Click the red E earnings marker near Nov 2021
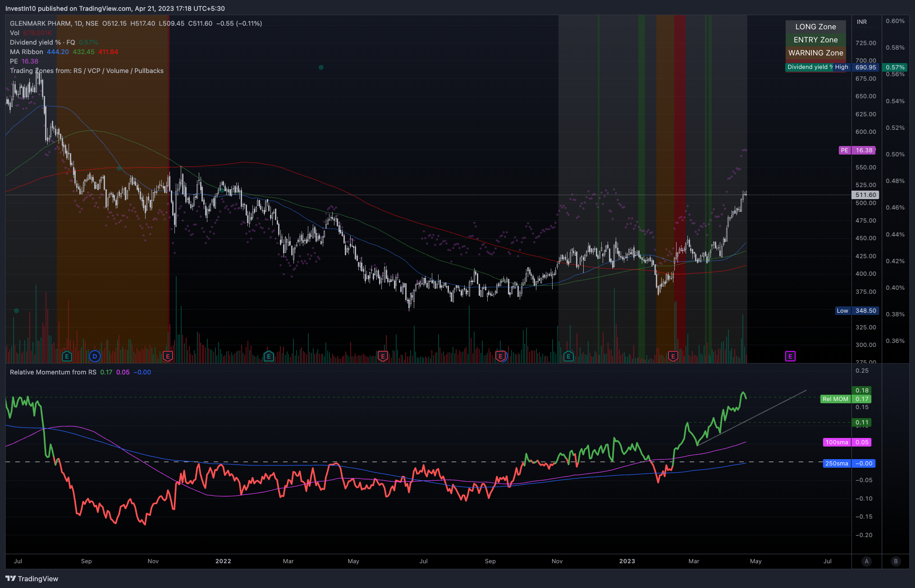This screenshot has width=915, height=588. 168,356
